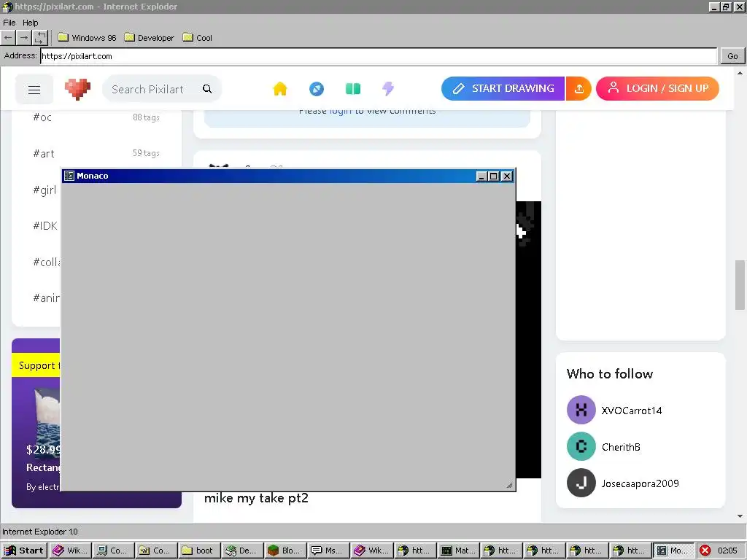Click the CherithB avatar
Viewport: 747px width, 560px height.
pyautogui.click(x=581, y=446)
